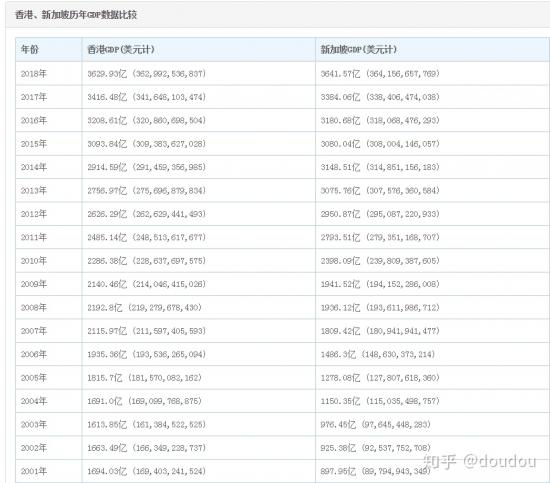Image resolution: width=550 pixels, height=483 pixels.
Task: Select the 2006年 year cell
Action: pyautogui.click(x=34, y=354)
